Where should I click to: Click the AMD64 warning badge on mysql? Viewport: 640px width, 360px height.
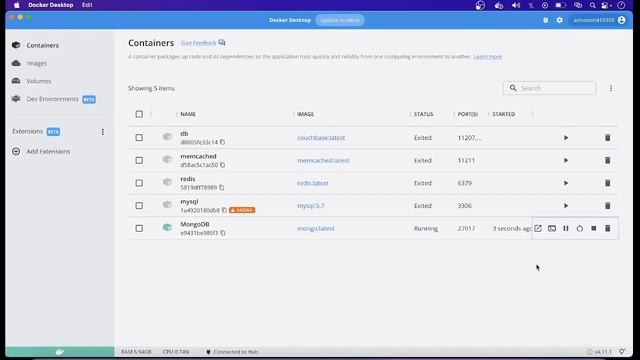(x=242, y=210)
